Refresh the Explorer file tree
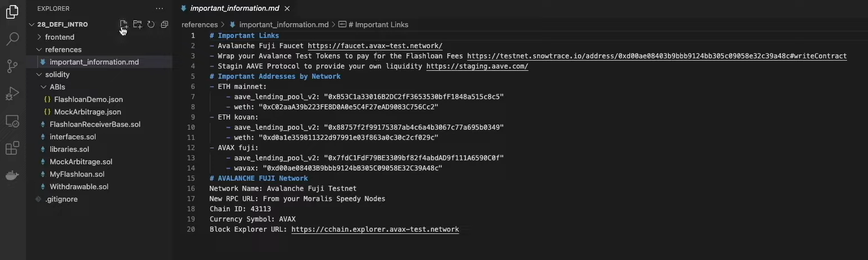Screen dimensions: 868x260 click(151, 24)
